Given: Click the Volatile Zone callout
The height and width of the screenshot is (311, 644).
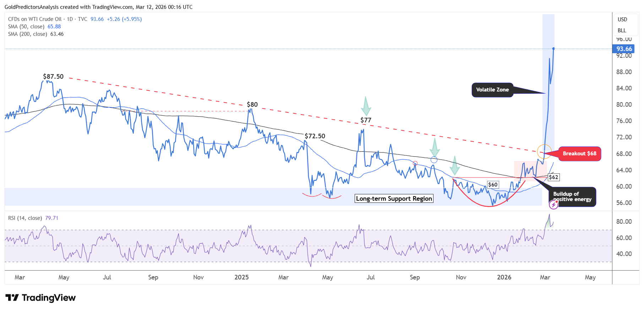Looking at the screenshot, I should pos(492,90).
